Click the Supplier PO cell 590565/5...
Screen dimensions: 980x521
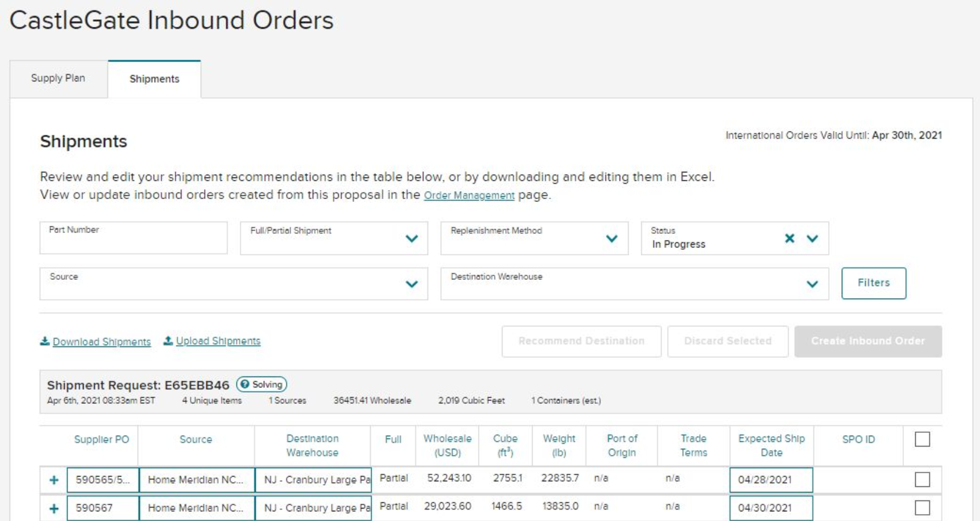point(103,479)
